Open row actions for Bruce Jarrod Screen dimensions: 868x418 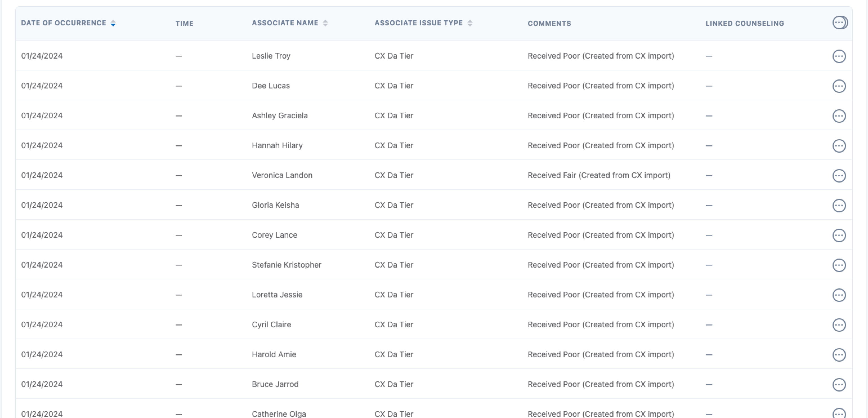click(x=839, y=385)
